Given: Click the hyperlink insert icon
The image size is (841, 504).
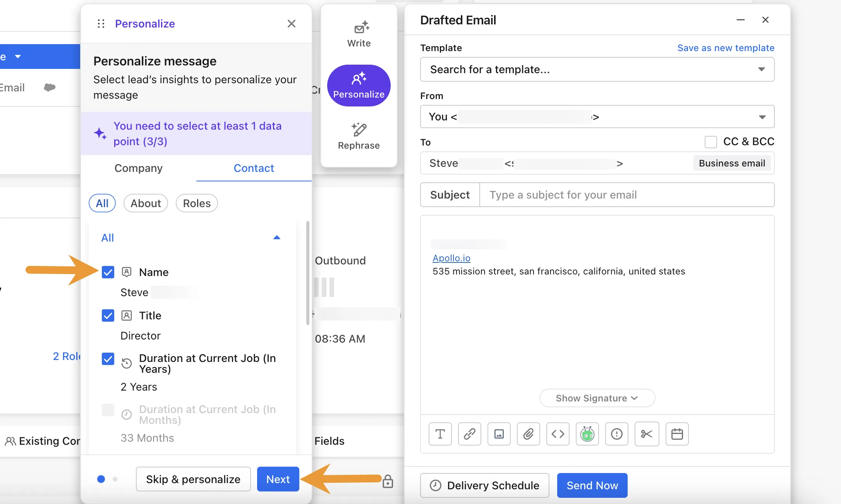Looking at the screenshot, I should coord(469,434).
